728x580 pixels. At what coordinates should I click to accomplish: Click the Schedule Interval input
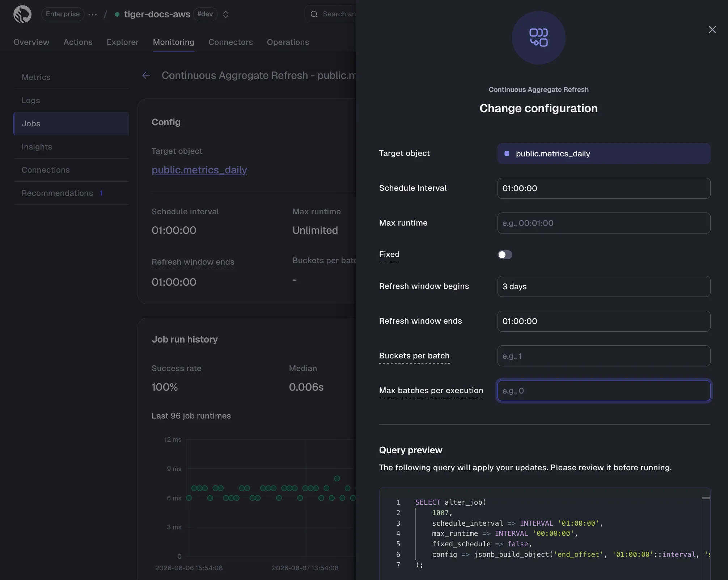604,188
